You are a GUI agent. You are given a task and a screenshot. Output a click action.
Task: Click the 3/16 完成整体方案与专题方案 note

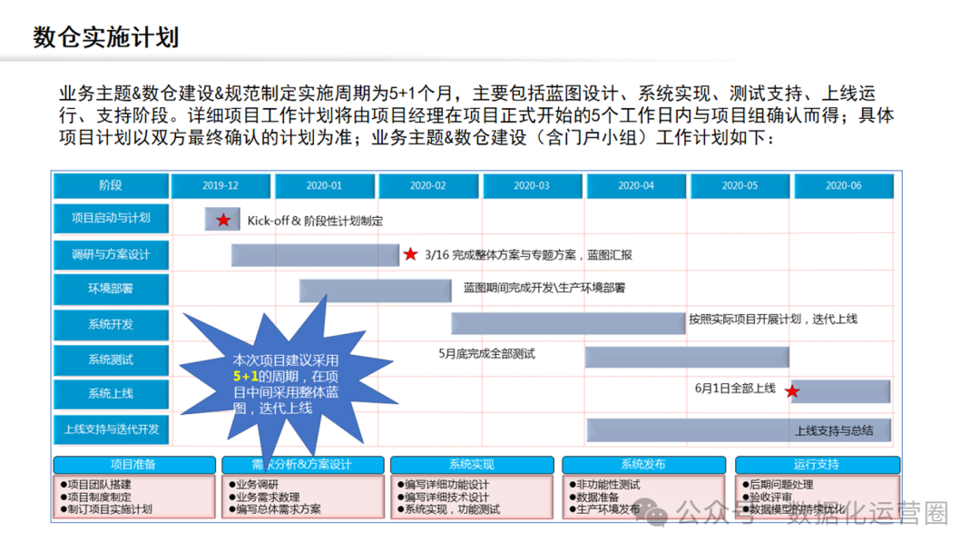pos(528,255)
